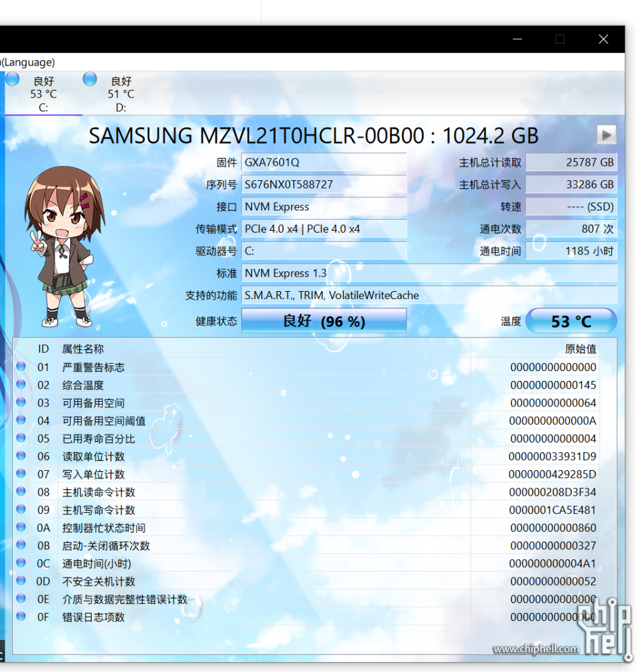The image size is (642, 672).
Task: Select the 主机读命令计数 attribute name
Action: (98, 492)
